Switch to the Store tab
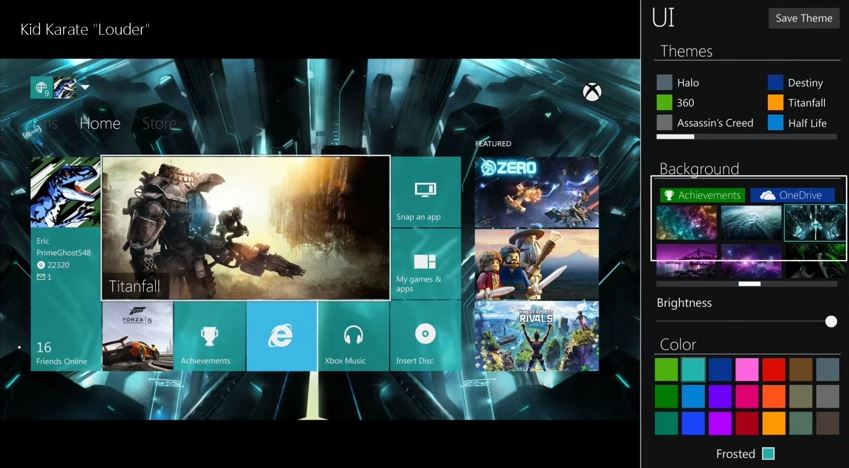The width and height of the screenshot is (849, 468). pyautogui.click(x=159, y=124)
